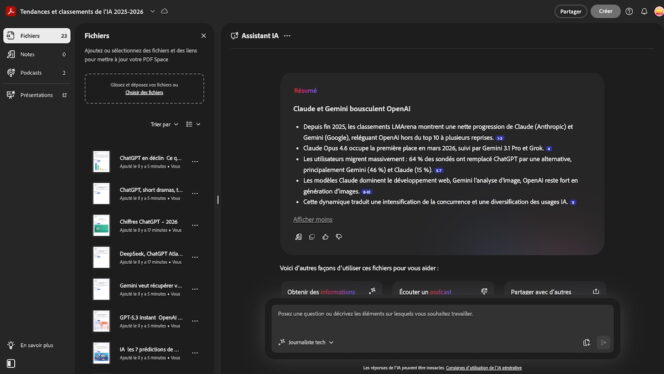Click En savoir plus in sidebar
Screen dimensions: 664x374
pyautogui.click(x=37, y=345)
